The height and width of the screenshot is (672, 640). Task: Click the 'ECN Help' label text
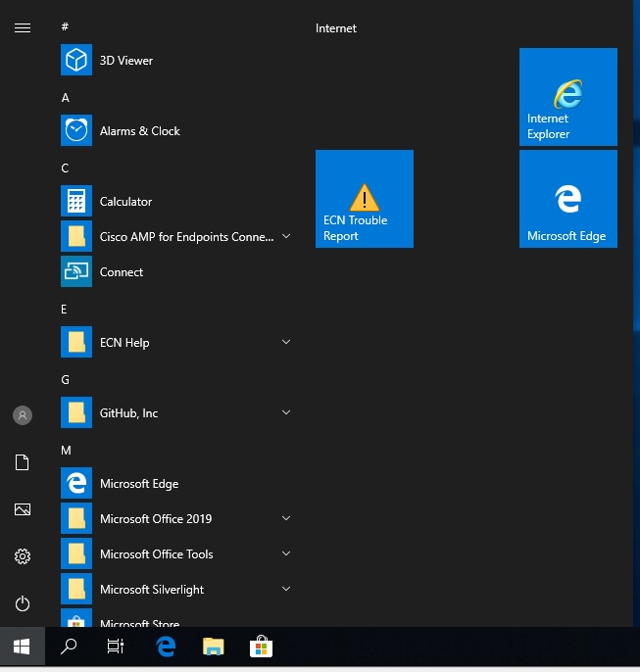click(x=124, y=343)
